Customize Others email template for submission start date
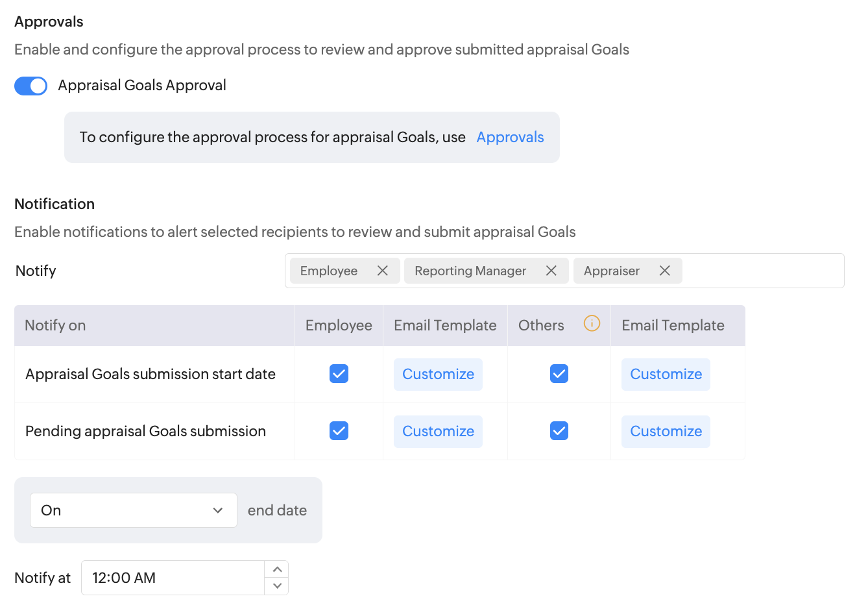Screen dimensions: 868x605 click(x=666, y=375)
